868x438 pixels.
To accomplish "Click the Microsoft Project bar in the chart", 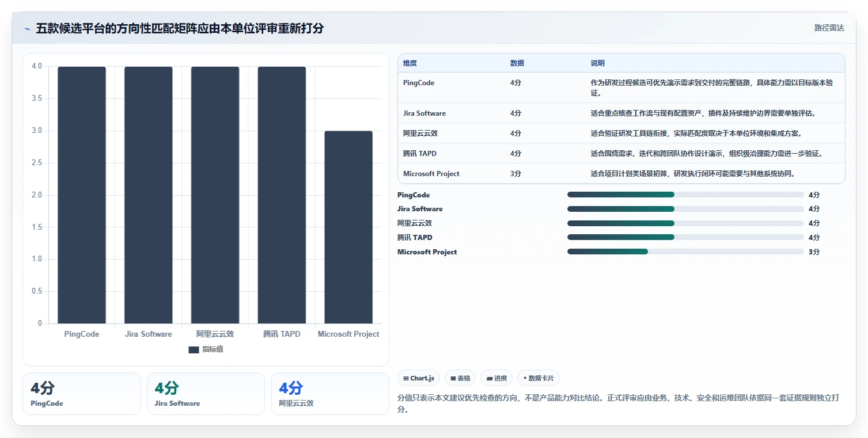I will pyautogui.click(x=348, y=227).
